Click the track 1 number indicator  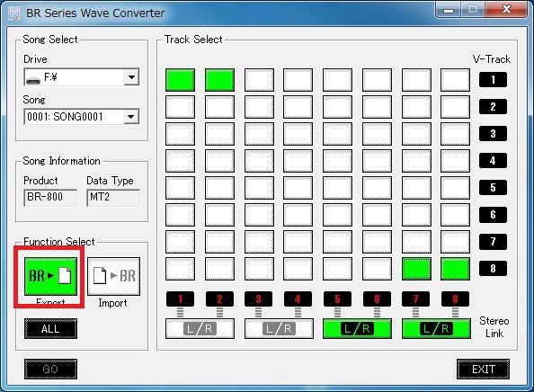(x=180, y=299)
